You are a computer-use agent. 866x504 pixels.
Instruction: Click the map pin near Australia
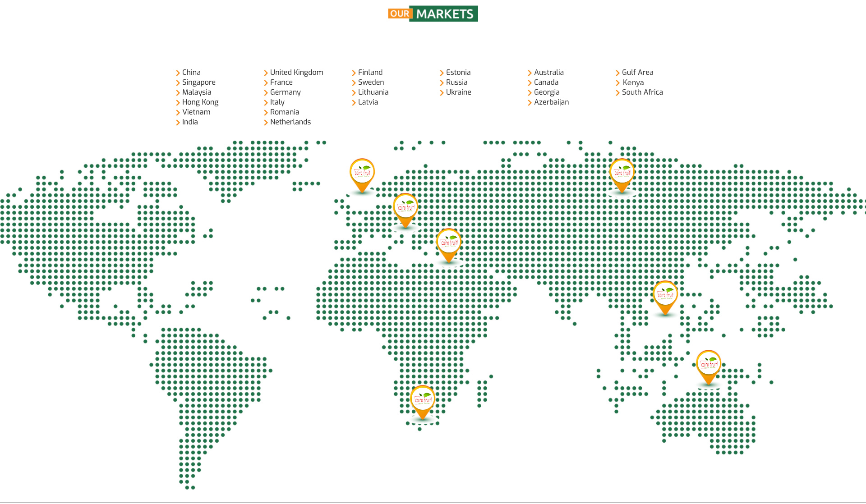709,364
